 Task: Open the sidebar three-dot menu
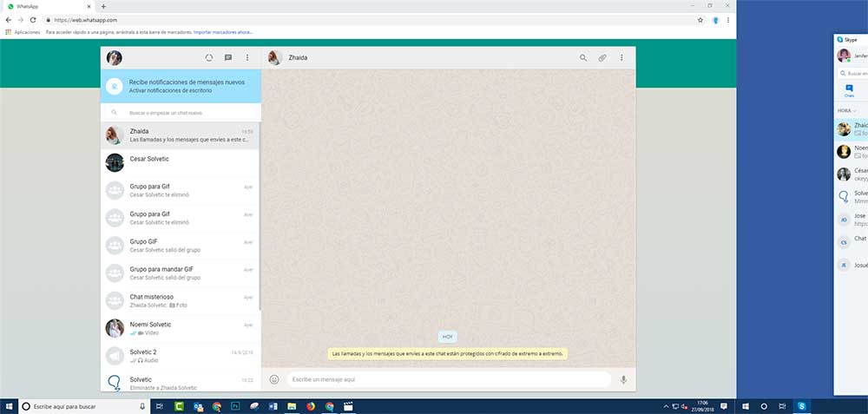click(247, 57)
